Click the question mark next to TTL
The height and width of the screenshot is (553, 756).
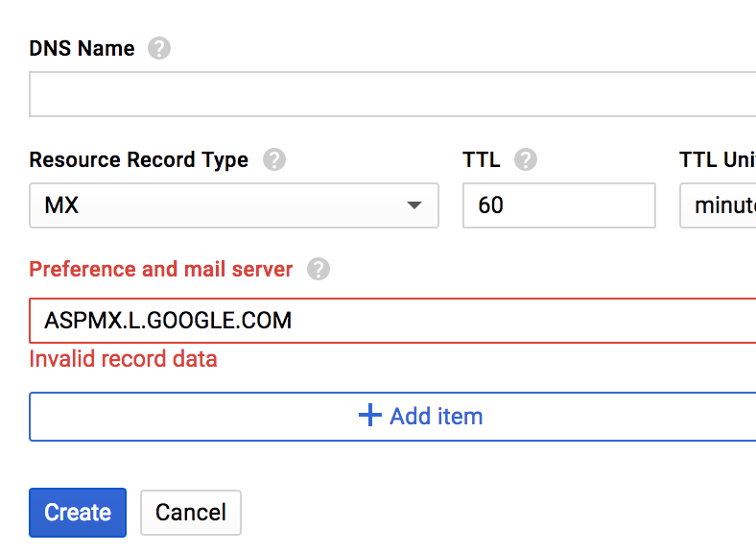coord(525,160)
